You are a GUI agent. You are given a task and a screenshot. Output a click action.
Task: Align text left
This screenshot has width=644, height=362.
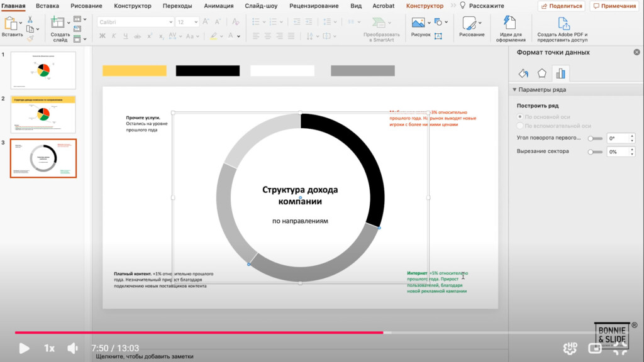point(256,36)
